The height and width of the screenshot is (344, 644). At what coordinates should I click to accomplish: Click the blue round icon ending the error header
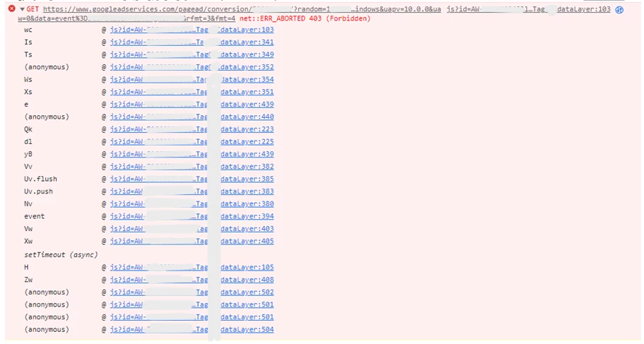(619, 9)
